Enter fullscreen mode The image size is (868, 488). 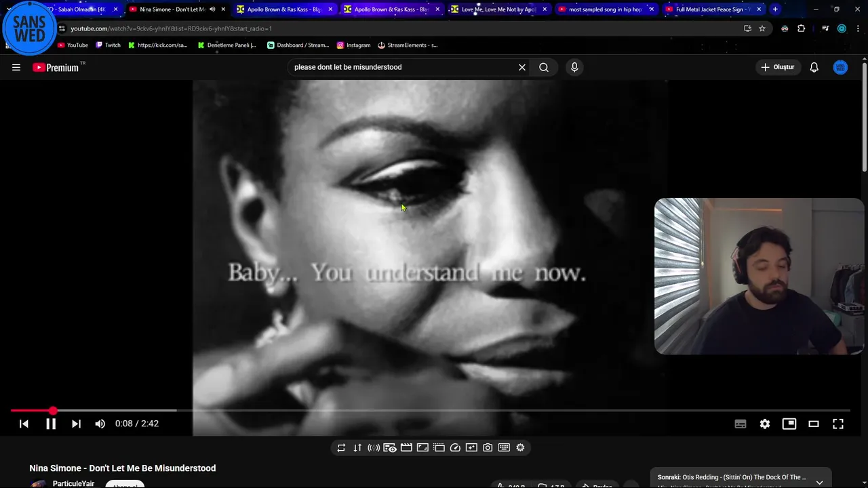point(838,424)
